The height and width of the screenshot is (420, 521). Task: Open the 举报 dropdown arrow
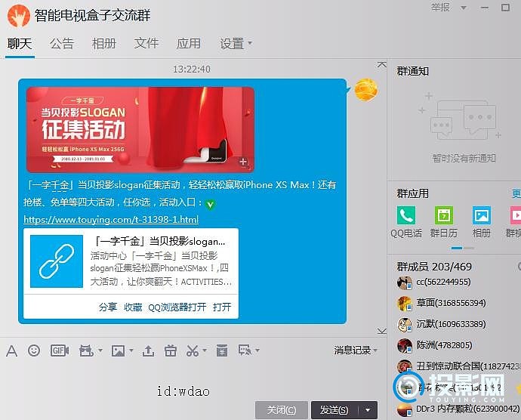click(464, 8)
